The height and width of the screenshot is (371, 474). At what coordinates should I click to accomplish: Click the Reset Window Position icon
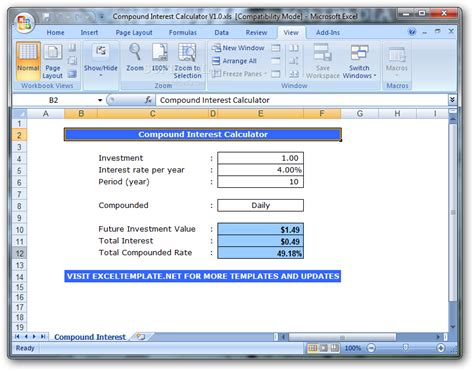(293, 74)
